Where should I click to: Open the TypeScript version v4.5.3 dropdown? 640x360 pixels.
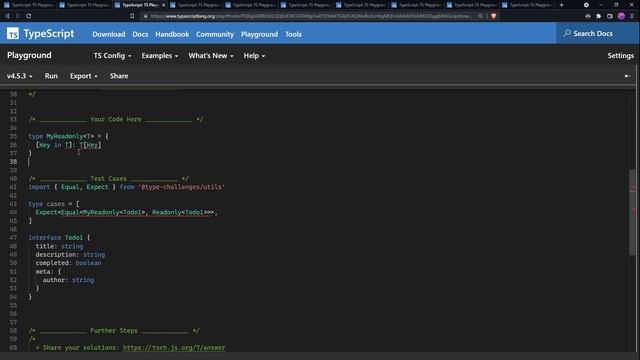click(20, 76)
